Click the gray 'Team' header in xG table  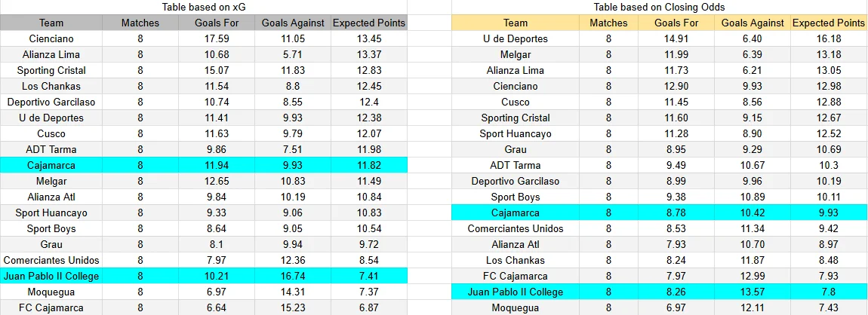tap(51, 23)
